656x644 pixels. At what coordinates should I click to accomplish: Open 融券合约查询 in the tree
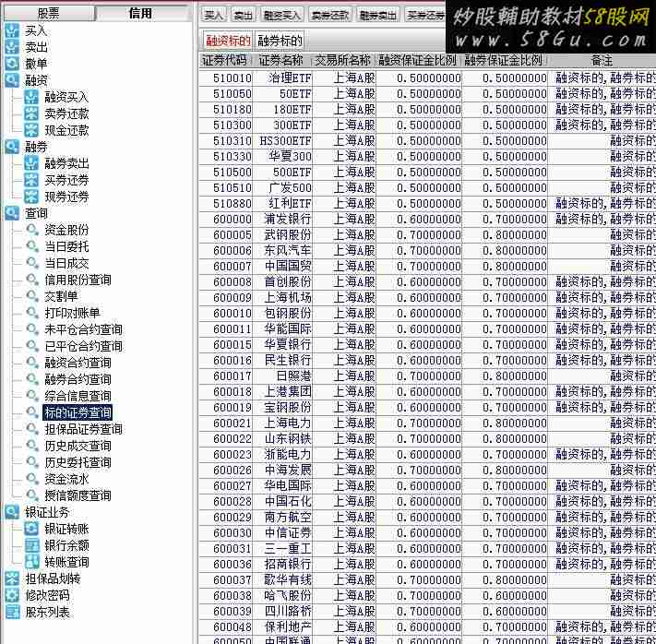[x=78, y=379]
